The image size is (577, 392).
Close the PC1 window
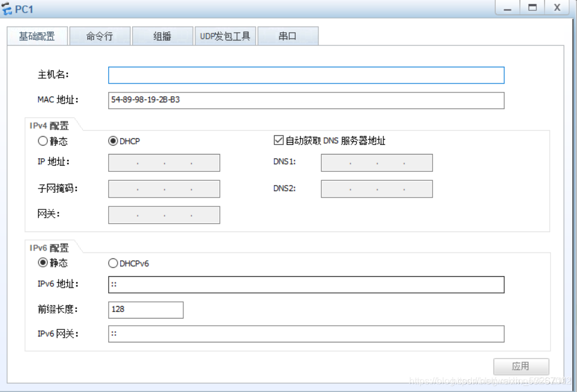click(557, 7)
